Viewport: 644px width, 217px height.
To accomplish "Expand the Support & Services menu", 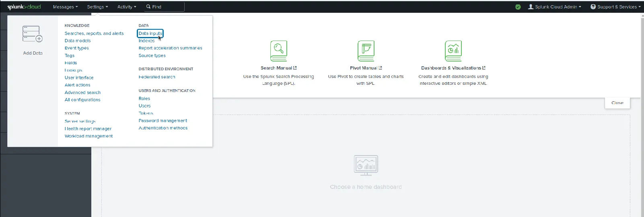I will pos(615,7).
